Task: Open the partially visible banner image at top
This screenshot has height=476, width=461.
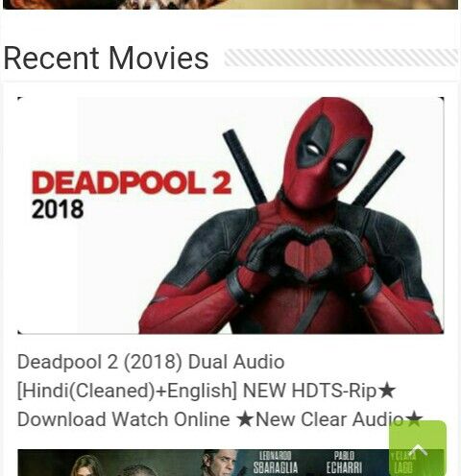Action: (x=230, y=5)
